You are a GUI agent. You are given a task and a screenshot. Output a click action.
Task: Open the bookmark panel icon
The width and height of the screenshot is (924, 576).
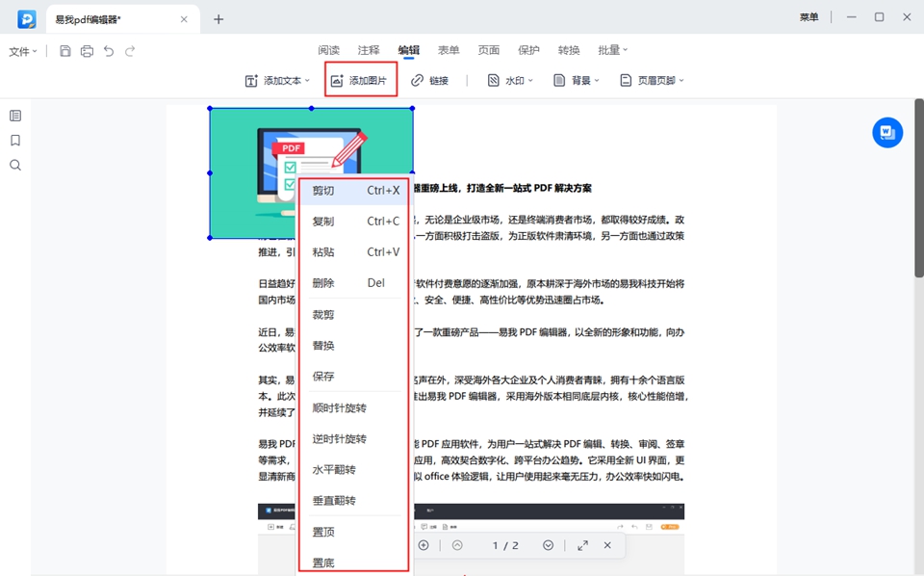click(15, 141)
